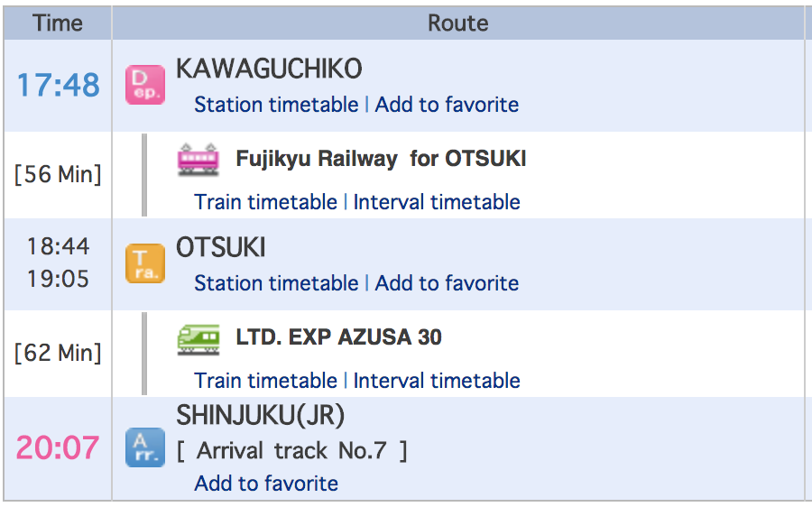View Interval timetable for Fujikyu Railway
This screenshot has width=812, height=507.
click(437, 202)
